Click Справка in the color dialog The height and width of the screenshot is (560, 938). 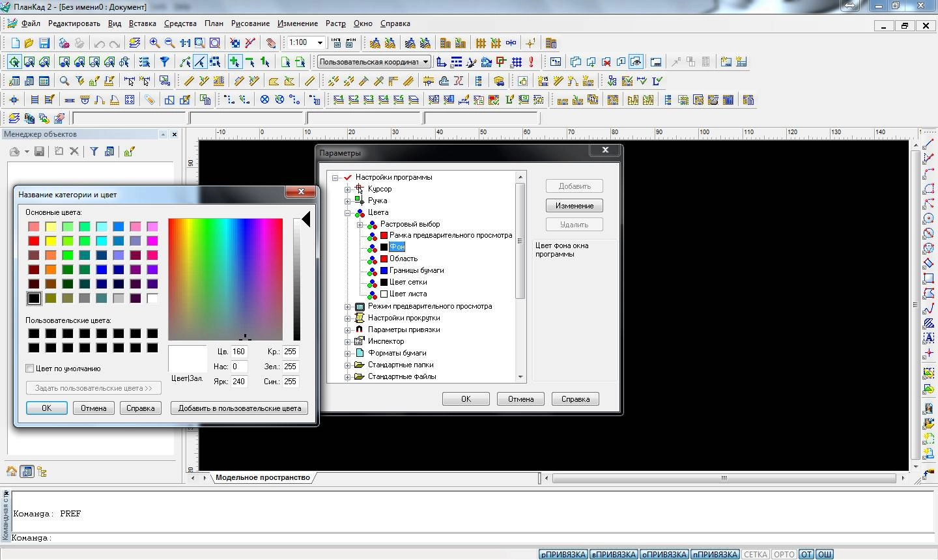point(141,408)
